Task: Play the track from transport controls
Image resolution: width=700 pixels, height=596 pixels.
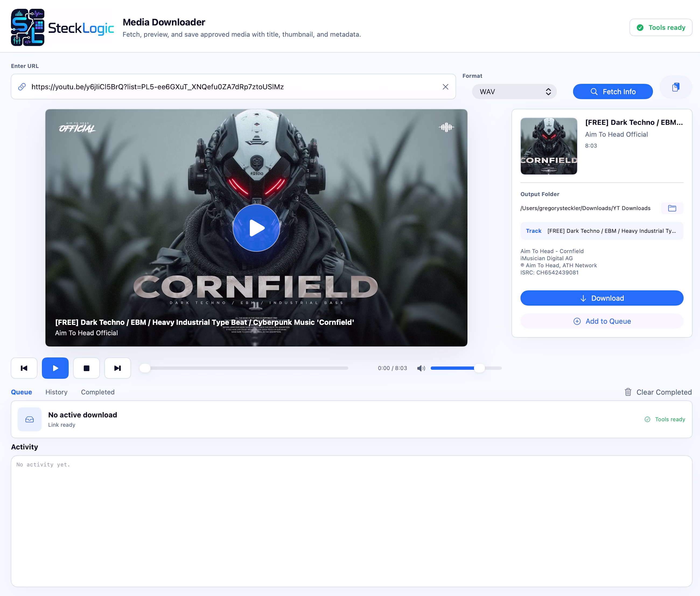Action: click(x=55, y=368)
